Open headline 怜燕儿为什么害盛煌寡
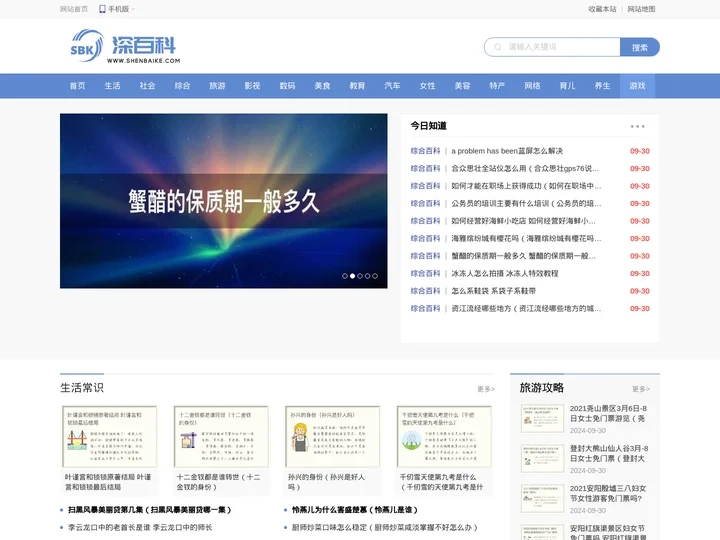Image resolution: width=720 pixels, height=540 pixels. click(355, 510)
